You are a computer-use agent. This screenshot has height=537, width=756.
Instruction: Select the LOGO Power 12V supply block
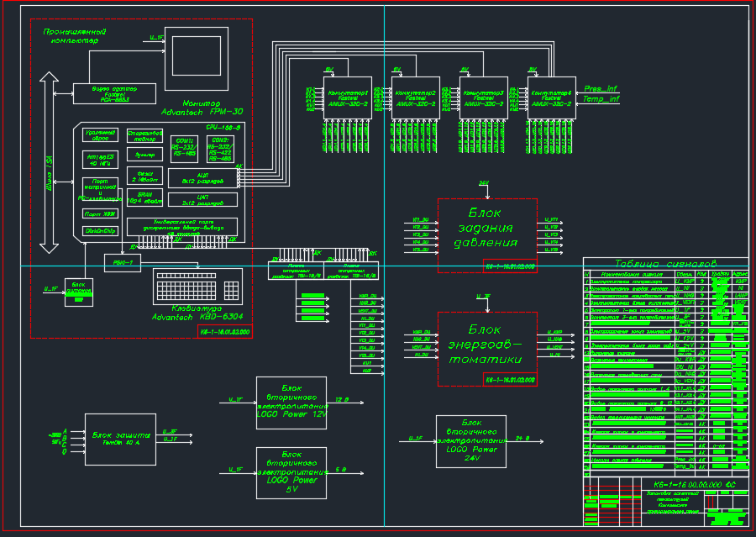(291, 403)
